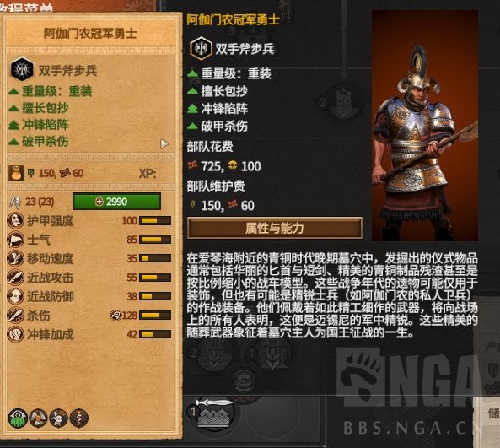Click the green shielded ability icon at bottom-left

pos(18,418)
